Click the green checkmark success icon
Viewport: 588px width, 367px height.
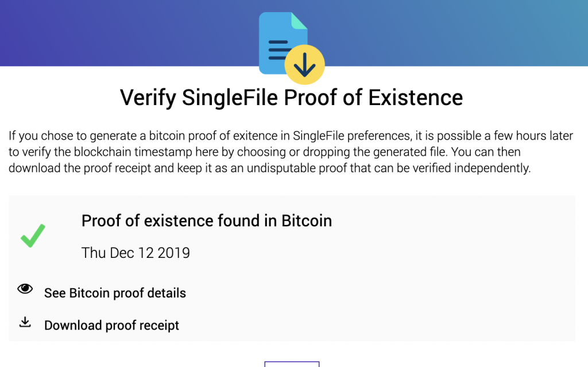click(33, 235)
